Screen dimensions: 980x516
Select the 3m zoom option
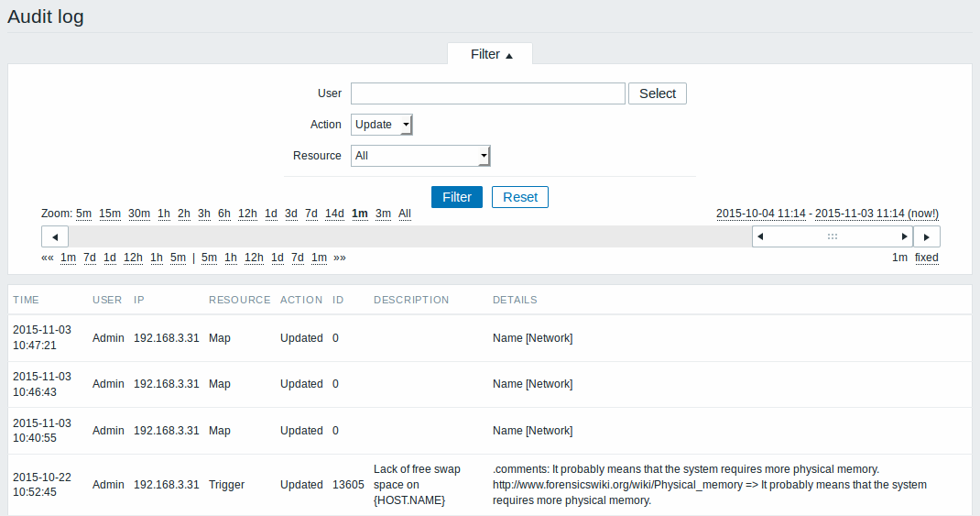tap(383, 214)
